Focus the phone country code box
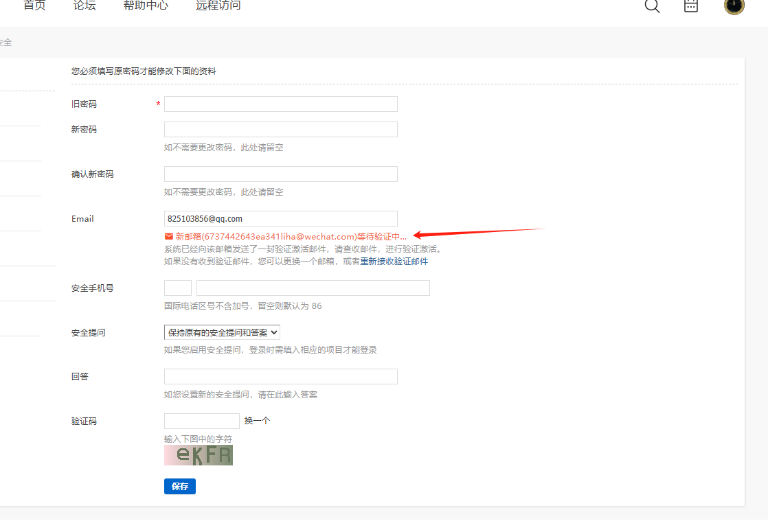 178,288
